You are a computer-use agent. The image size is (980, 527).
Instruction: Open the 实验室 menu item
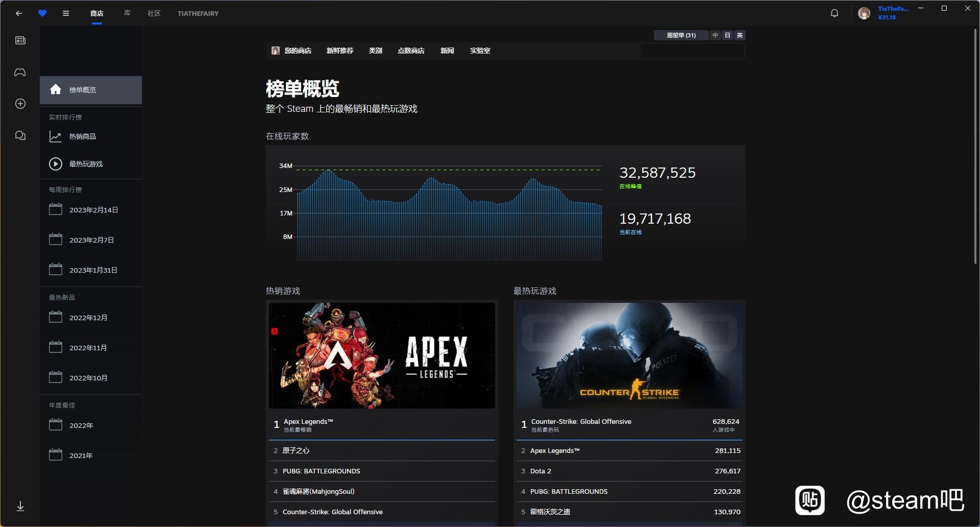pyautogui.click(x=480, y=51)
